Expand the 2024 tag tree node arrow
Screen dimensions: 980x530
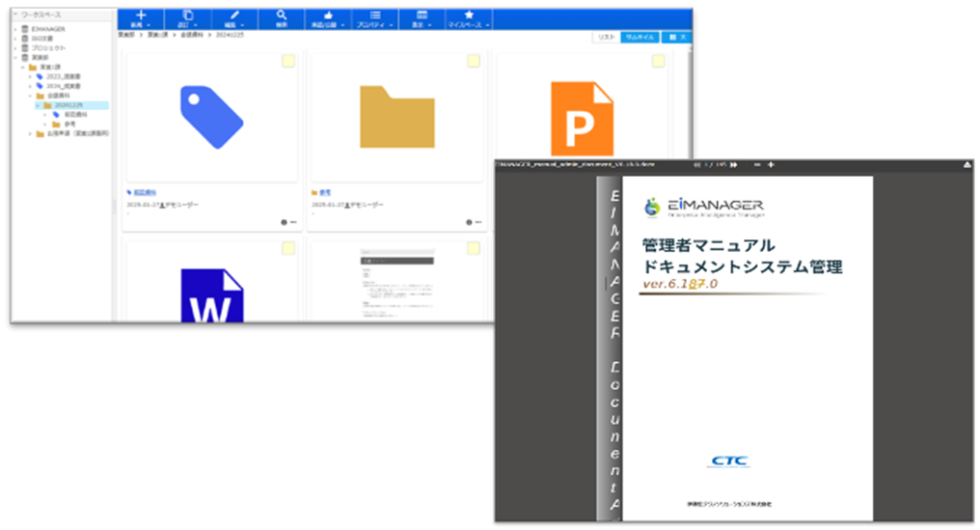tap(30, 86)
